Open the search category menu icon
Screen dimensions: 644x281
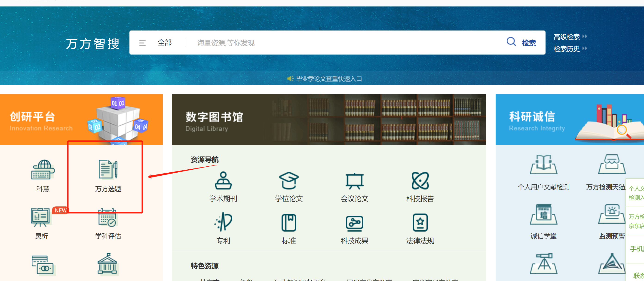[x=142, y=43]
